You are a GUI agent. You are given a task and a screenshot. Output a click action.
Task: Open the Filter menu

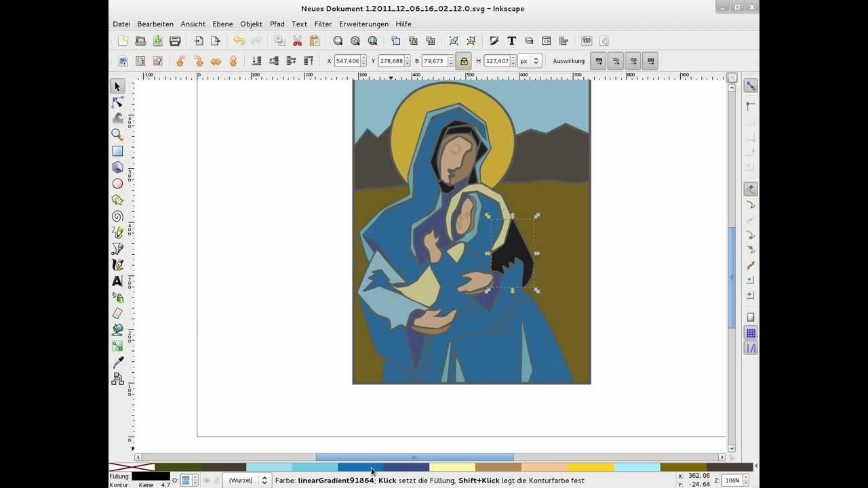tap(323, 24)
